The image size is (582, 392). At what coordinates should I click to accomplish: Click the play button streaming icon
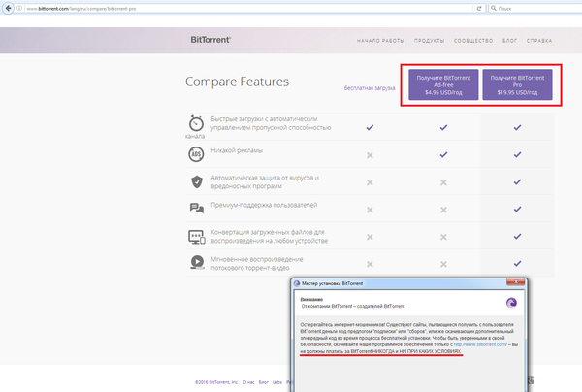[196, 262]
